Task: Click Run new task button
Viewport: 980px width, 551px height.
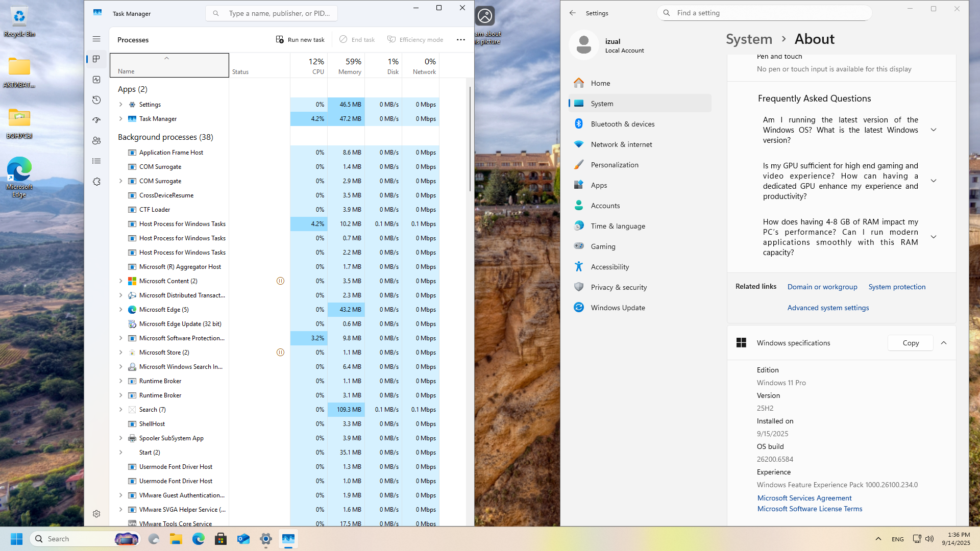Action: pos(300,40)
